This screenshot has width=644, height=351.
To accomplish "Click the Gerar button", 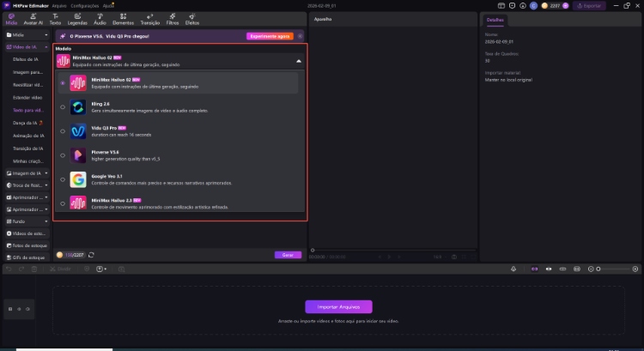I will pyautogui.click(x=288, y=255).
